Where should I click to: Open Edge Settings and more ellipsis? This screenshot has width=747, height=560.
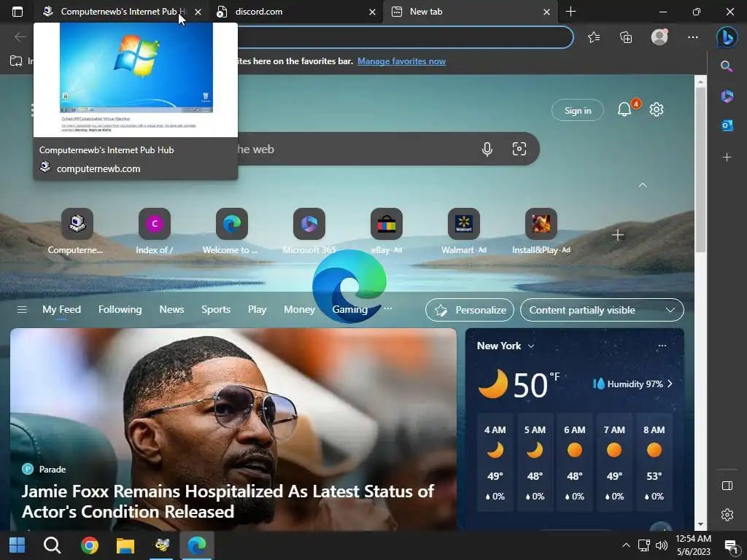693,37
